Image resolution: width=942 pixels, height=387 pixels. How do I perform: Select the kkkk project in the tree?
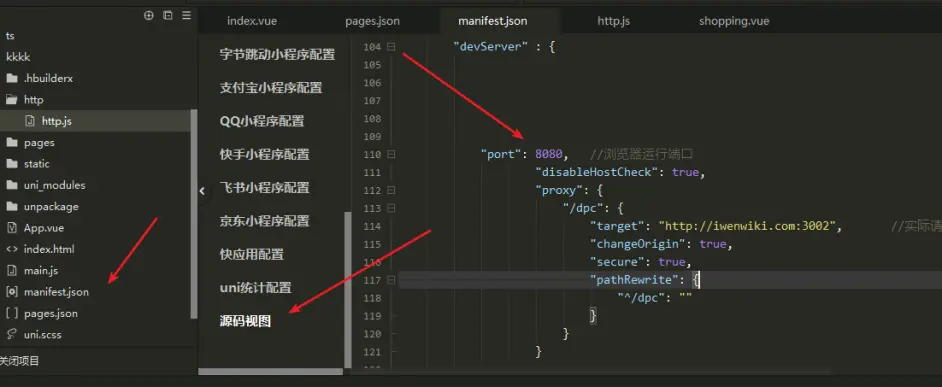[18, 56]
